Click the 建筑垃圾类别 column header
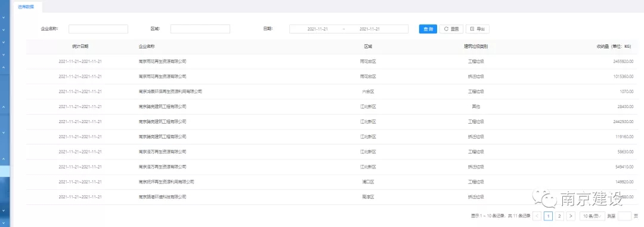This screenshot has width=644, height=227. click(x=476, y=47)
